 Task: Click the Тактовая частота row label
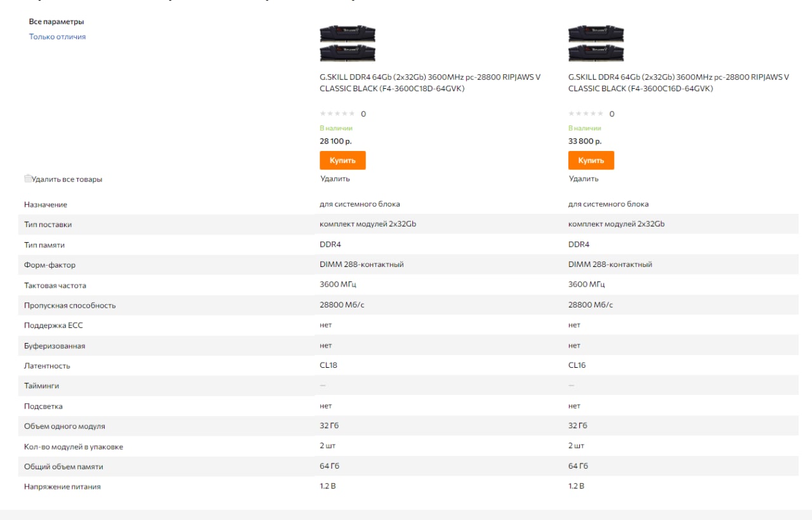(55, 285)
